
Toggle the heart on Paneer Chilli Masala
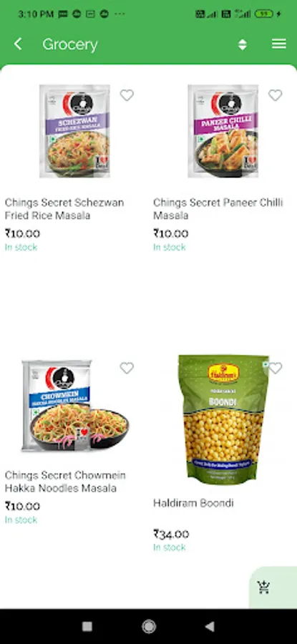point(276,95)
